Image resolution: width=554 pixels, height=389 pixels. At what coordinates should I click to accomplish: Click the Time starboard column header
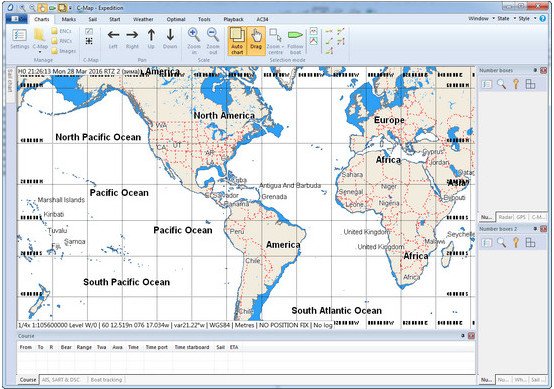[192, 347]
